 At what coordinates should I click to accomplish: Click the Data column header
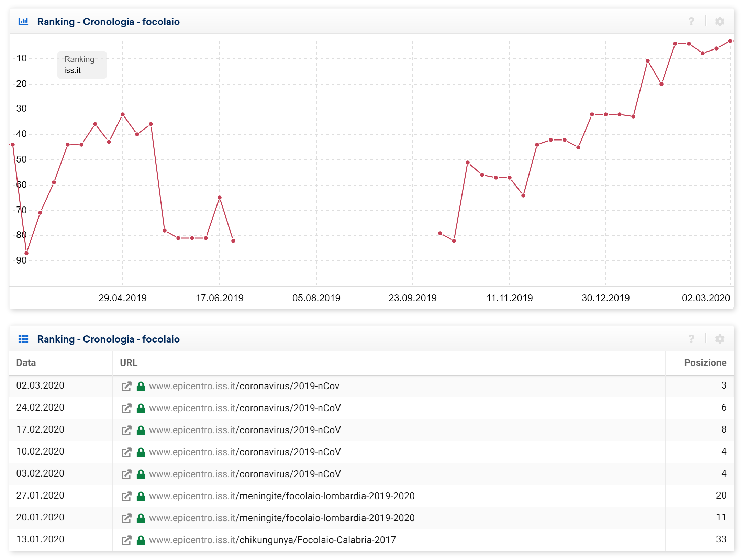[x=26, y=363]
